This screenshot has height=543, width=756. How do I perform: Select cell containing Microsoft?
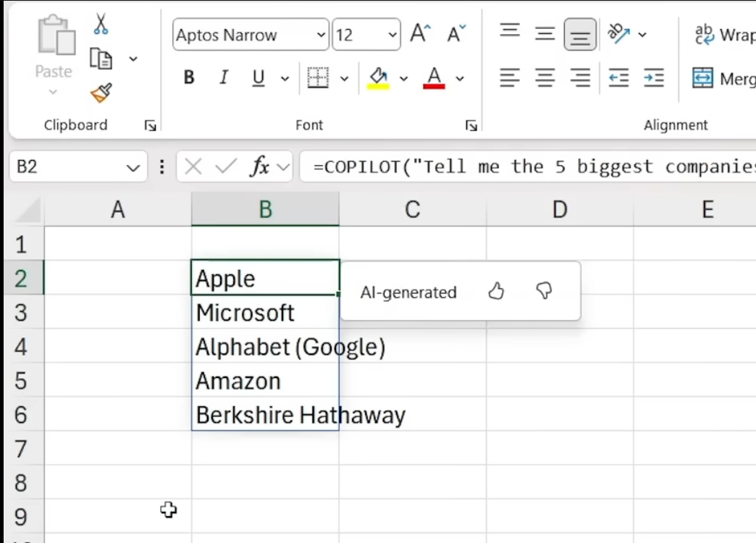pos(265,312)
